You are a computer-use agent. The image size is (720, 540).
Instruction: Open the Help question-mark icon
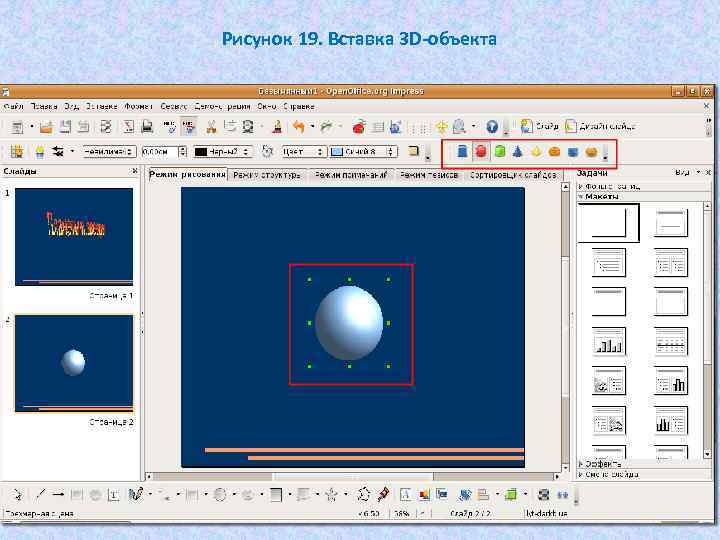click(x=492, y=126)
